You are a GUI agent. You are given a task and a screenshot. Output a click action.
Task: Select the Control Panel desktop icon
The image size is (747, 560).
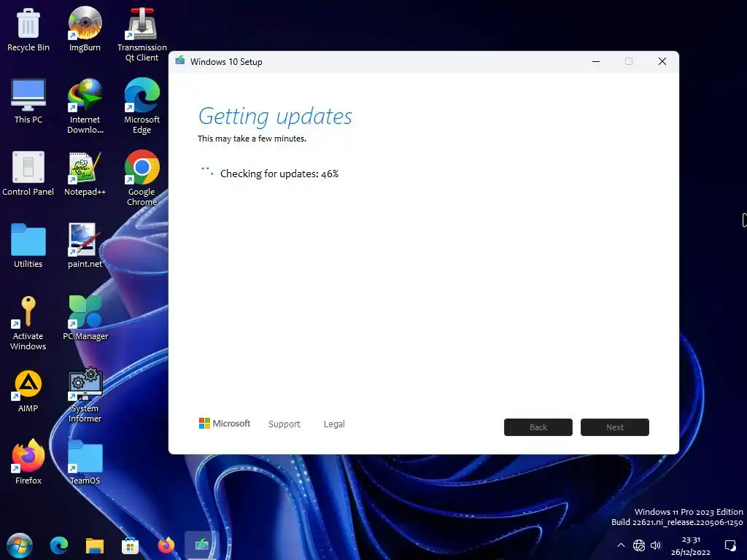pyautogui.click(x=28, y=174)
